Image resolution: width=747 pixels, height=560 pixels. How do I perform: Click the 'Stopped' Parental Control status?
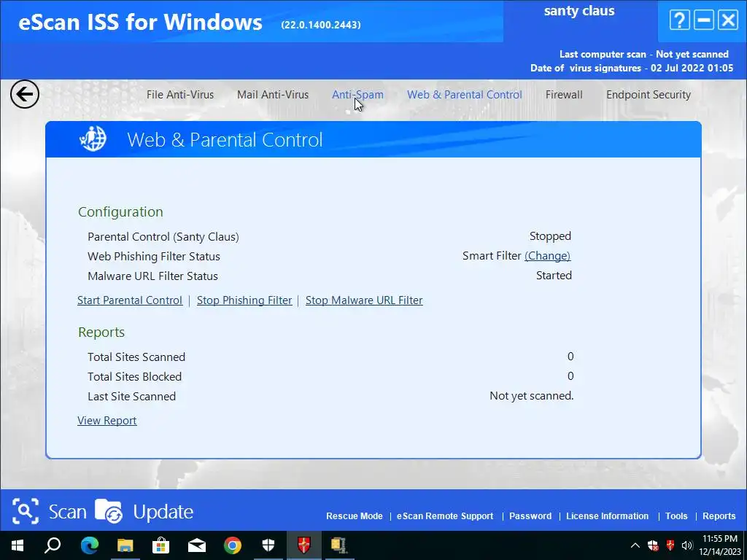pos(550,236)
